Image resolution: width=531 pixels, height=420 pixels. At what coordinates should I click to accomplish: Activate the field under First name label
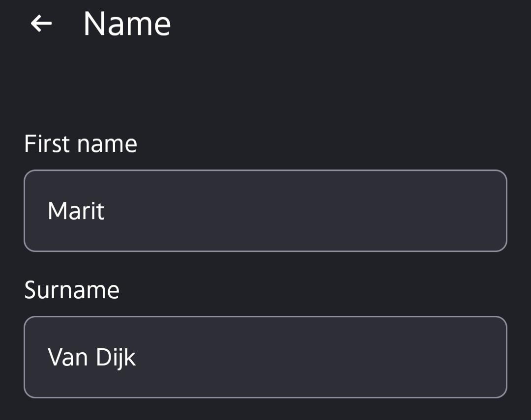pyautogui.click(x=265, y=211)
